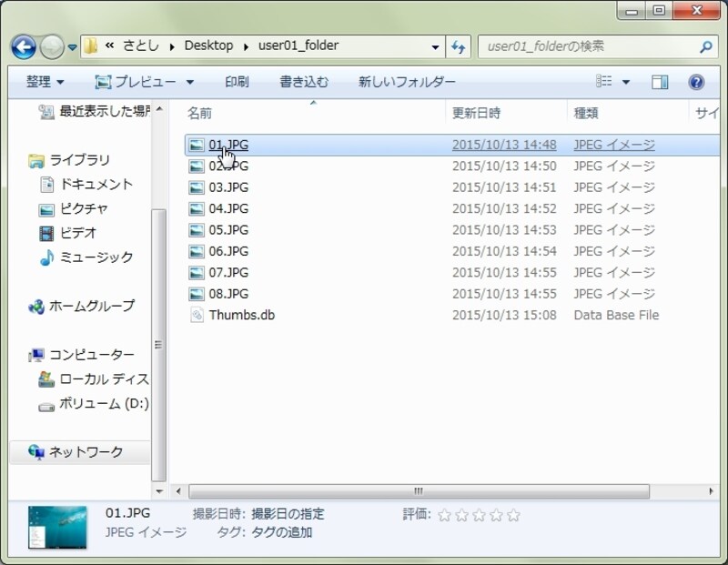Click the Back navigation arrow button

(x=24, y=46)
